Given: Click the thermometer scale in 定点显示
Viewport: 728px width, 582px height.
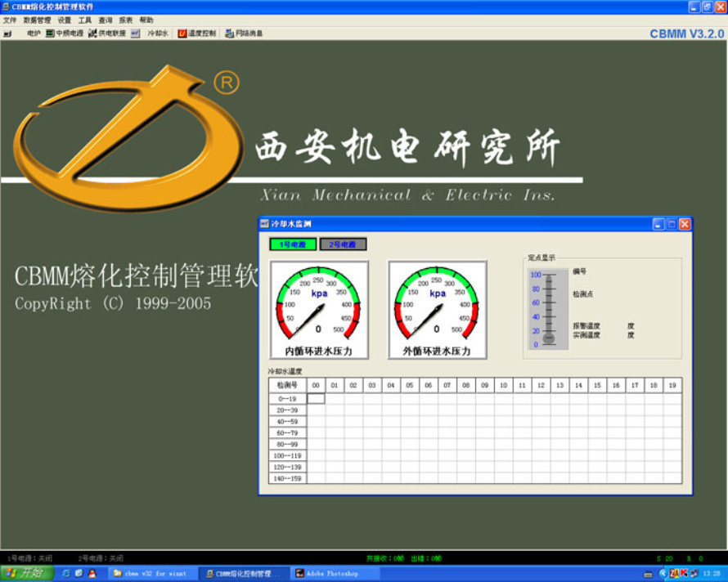Looking at the screenshot, I should point(548,309).
